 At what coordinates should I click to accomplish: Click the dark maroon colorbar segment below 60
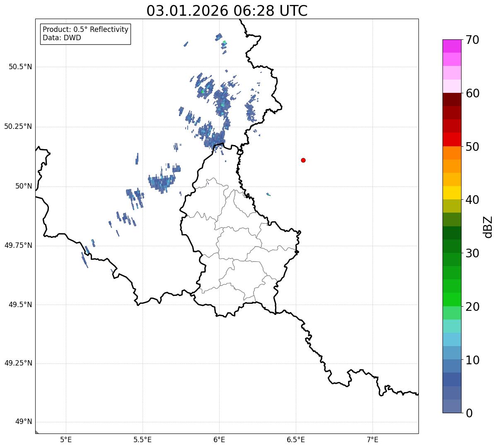(452, 99)
